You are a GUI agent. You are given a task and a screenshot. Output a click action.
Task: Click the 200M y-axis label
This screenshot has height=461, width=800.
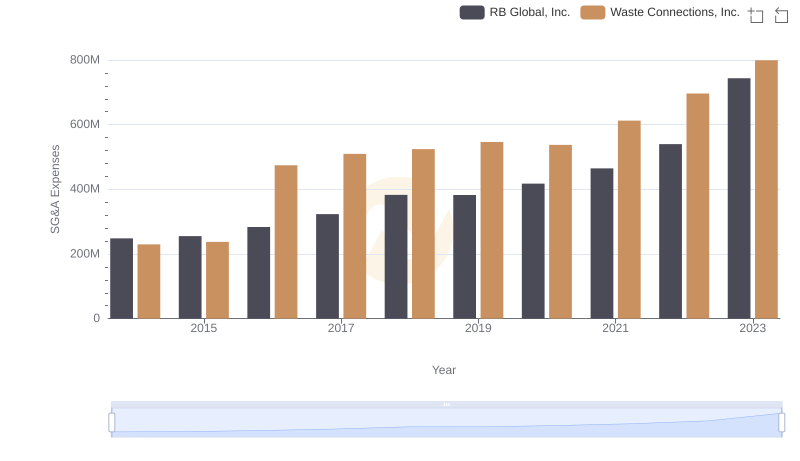coord(85,254)
